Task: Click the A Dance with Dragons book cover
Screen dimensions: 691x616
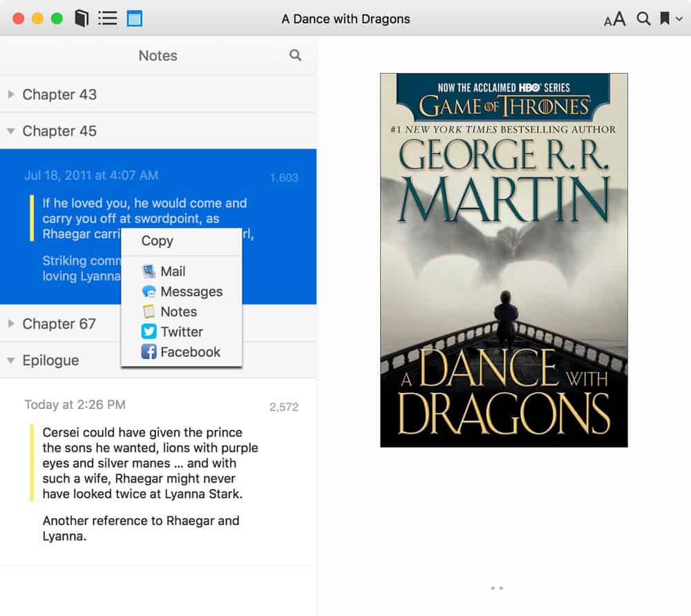Action: click(x=504, y=260)
